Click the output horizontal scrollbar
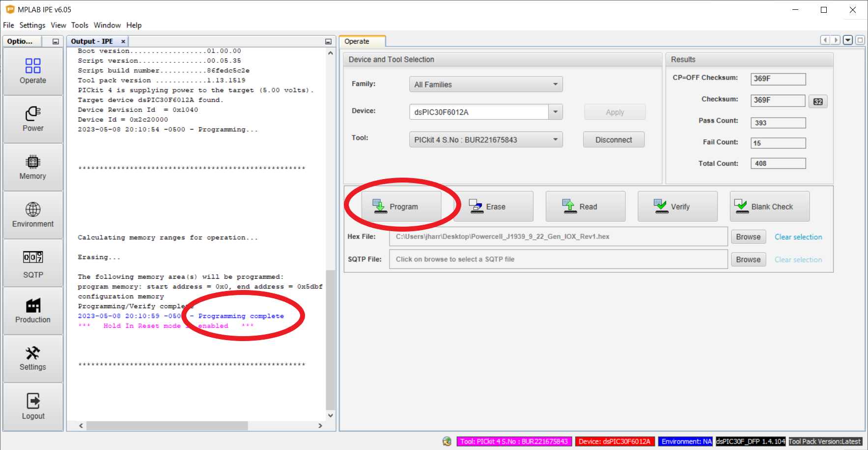Image resolution: width=868 pixels, height=450 pixels. pos(167,426)
